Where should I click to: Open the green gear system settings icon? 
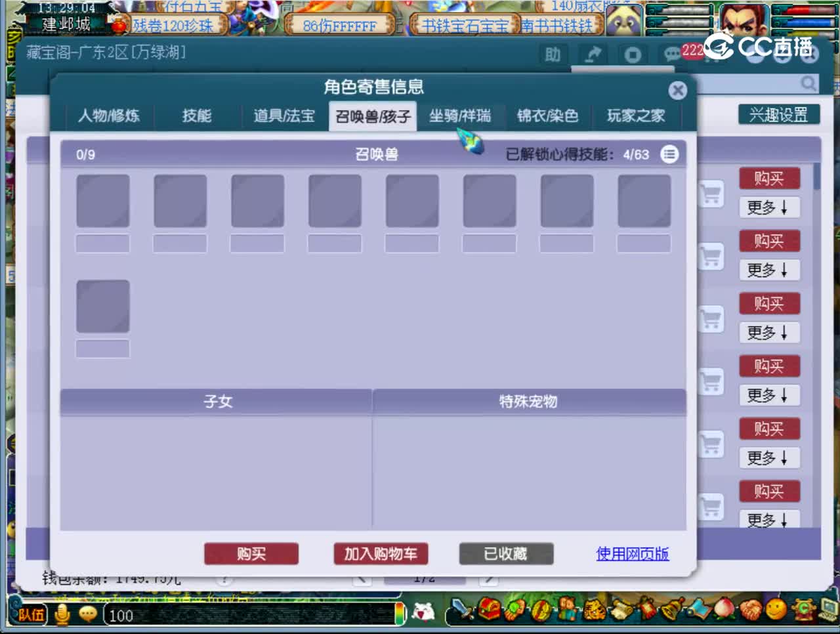tap(804, 608)
